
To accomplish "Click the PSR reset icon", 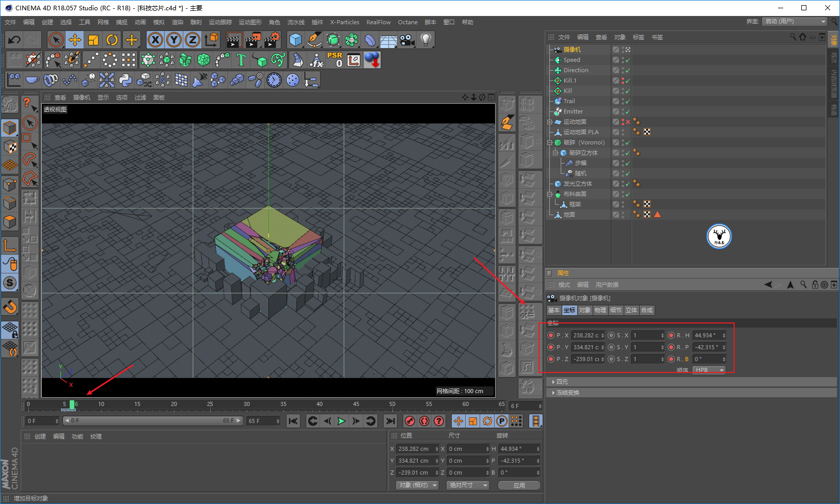I will (335, 60).
